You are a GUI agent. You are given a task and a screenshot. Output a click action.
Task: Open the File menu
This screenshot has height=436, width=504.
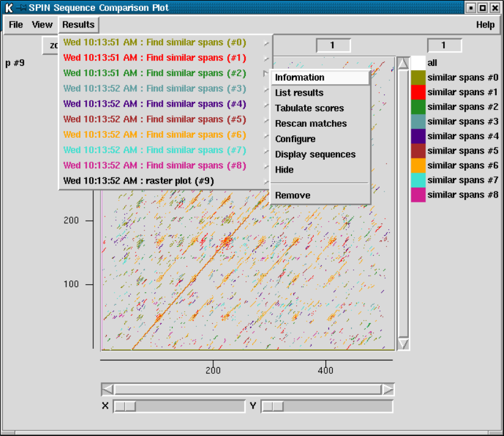(16, 25)
